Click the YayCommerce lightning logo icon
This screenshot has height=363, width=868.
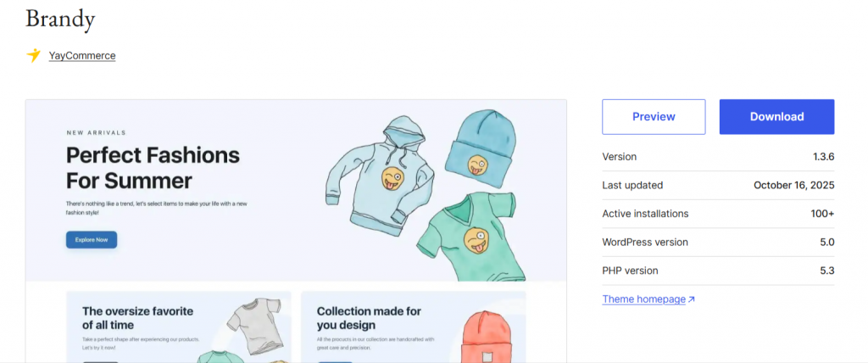coord(34,55)
